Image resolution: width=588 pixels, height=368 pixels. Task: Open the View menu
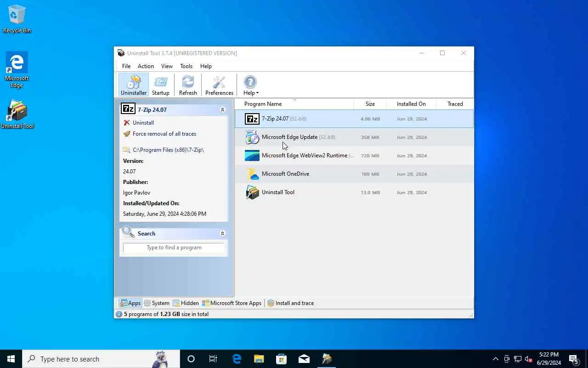coord(167,66)
